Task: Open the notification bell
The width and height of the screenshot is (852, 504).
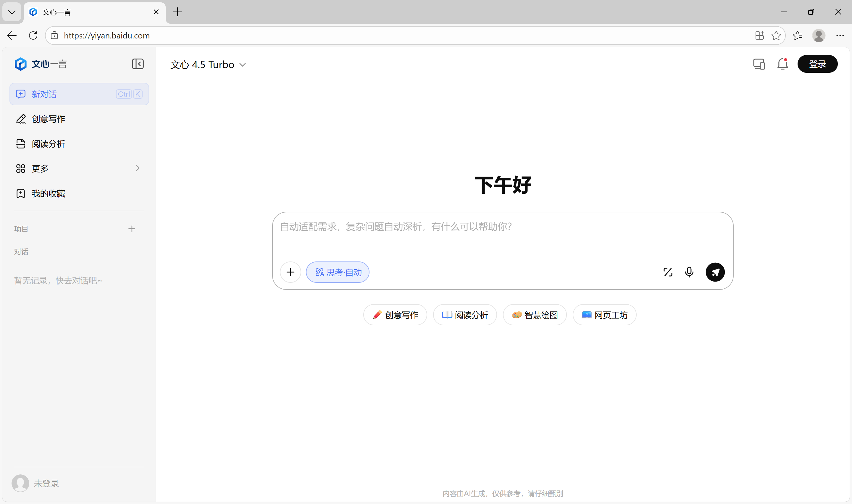Action: pyautogui.click(x=782, y=64)
